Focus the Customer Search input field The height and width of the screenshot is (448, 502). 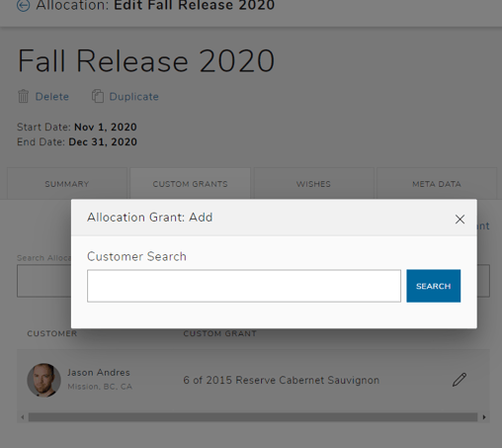point(244,286)
